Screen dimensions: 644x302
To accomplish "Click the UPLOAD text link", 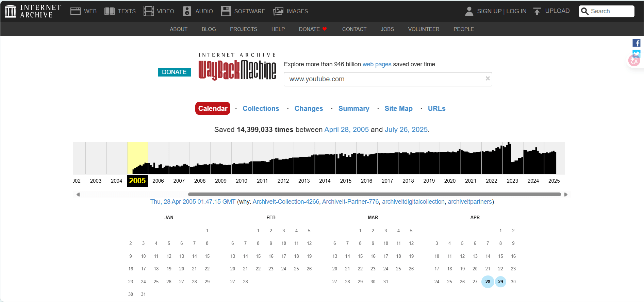I will [557, 11].
